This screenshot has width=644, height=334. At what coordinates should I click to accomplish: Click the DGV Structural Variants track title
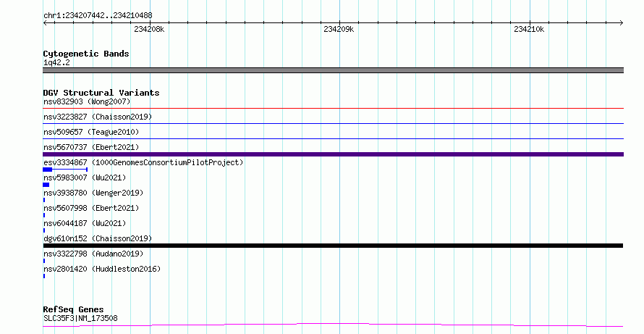click(101, 93)
